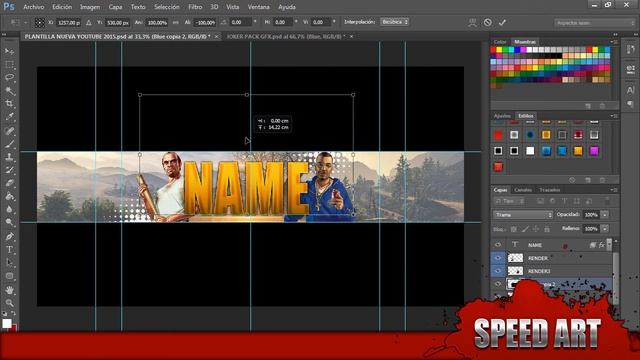
Task: Switch to the Trazados tab
Action: (549, 190)
